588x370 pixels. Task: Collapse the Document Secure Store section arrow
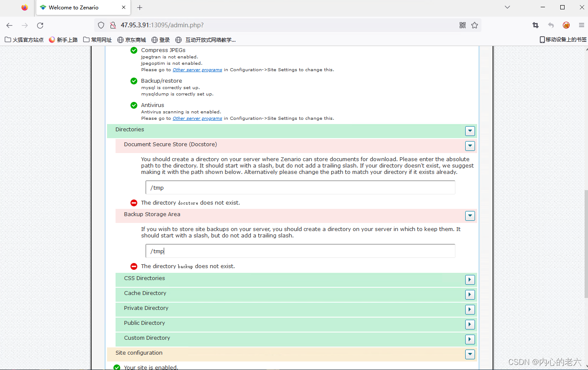470,146
